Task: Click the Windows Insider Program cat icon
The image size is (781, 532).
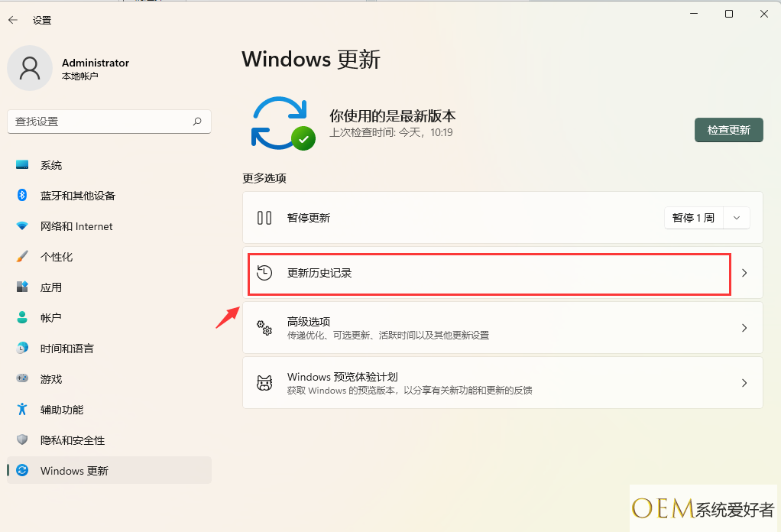Action: click(264, 383)
